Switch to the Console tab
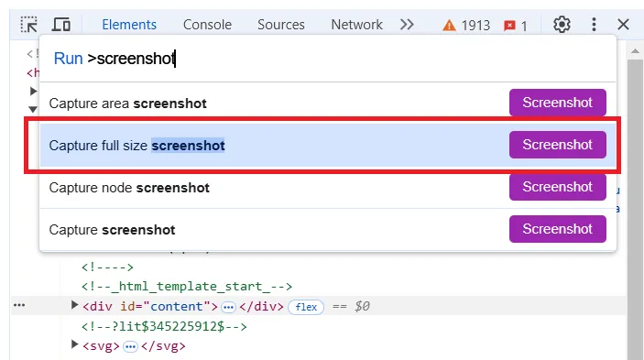The height and width of the screenshot is (360, 644). pyautogui.click(x=207, y=25)
